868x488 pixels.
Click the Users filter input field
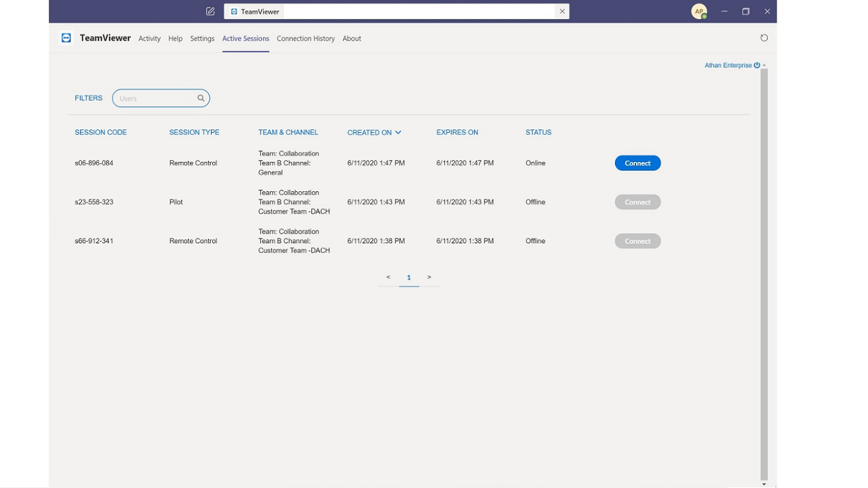click(x=161, y=98)
